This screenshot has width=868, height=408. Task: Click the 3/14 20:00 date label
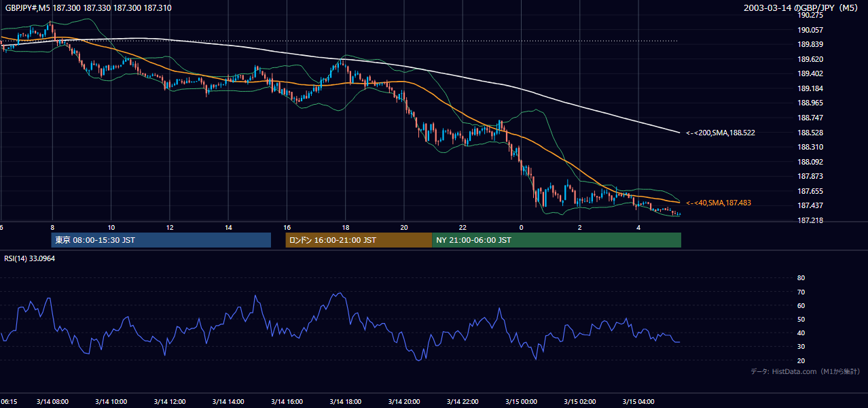[403, 401]
